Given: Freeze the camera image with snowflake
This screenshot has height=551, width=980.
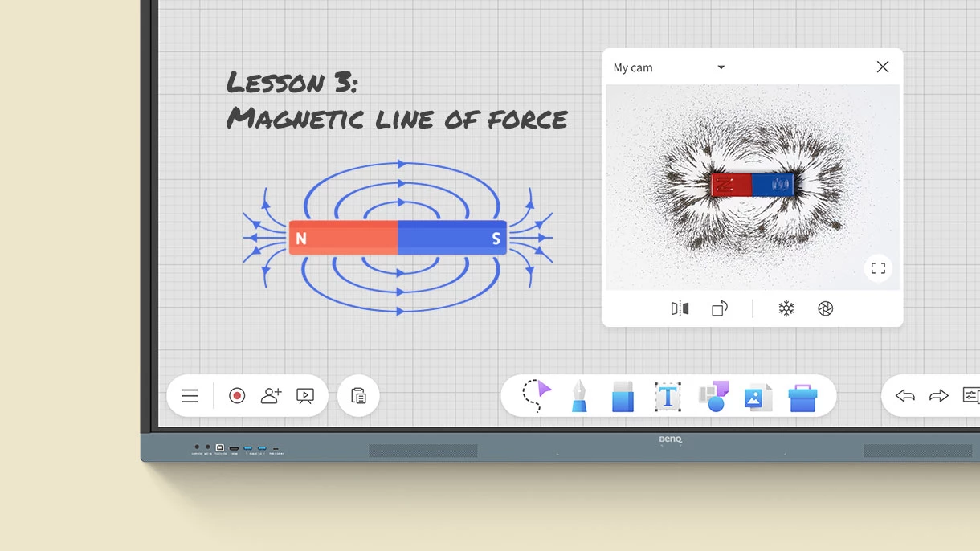Looking at the screenshot, I should tap(786, 308).
